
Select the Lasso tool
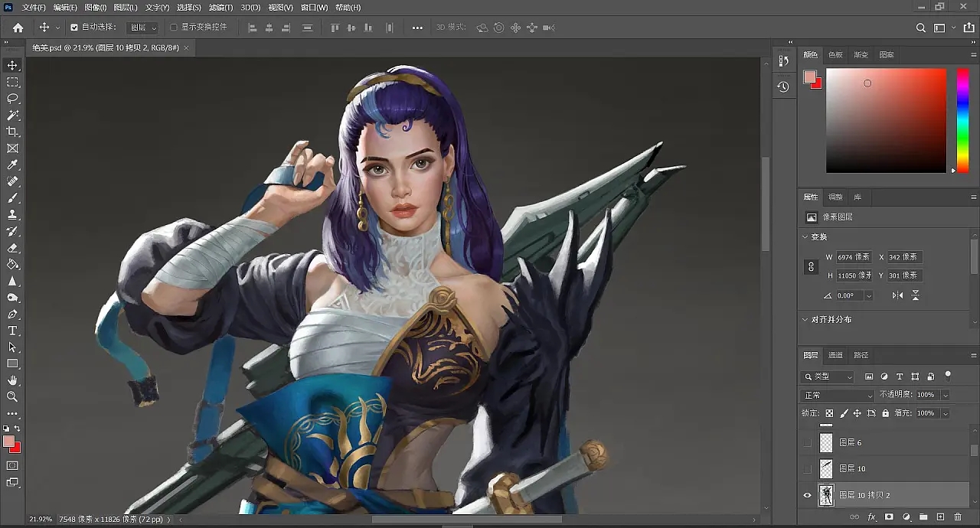[x=12, y=99]
